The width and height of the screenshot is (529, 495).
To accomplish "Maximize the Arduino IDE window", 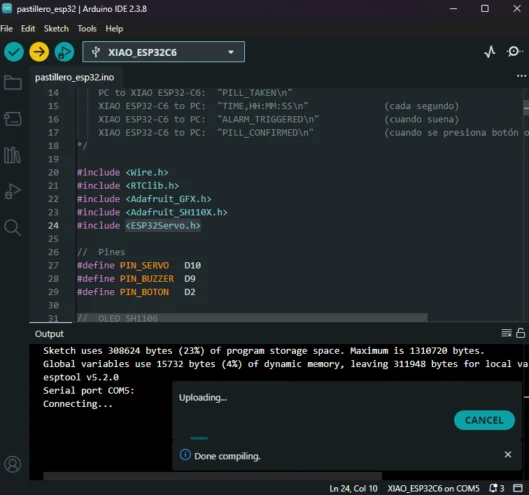I will pos(485,8).
